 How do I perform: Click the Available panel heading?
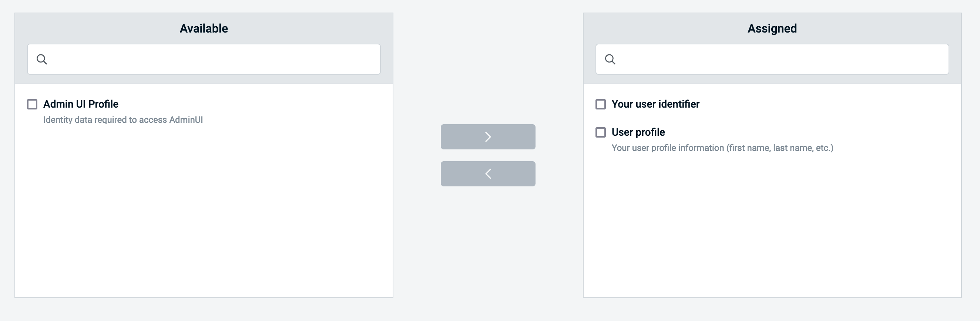click(x=204, y=28)
